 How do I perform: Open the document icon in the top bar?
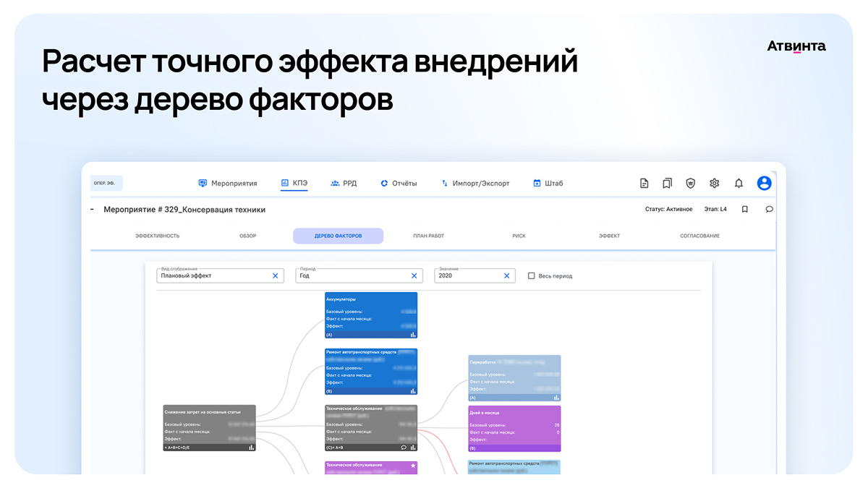[x=644, y=184]
